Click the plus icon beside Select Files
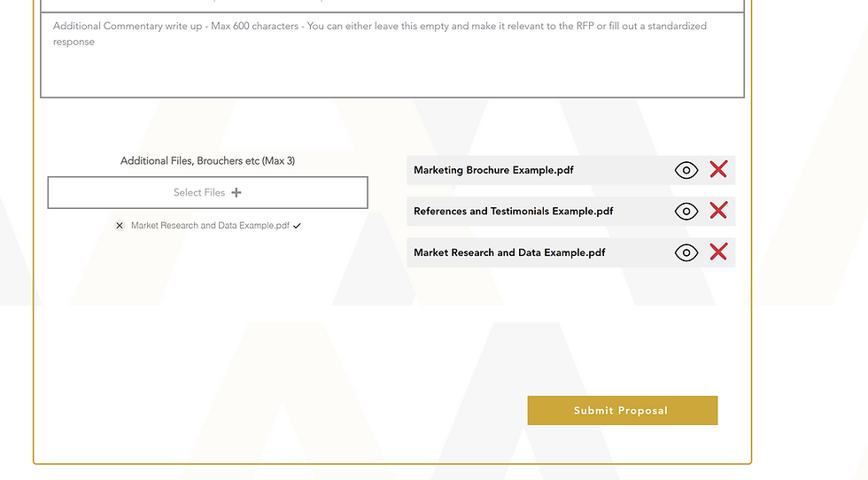Image resolution: width=868 pixels, height=480 pixels. [x=236, y=193]
